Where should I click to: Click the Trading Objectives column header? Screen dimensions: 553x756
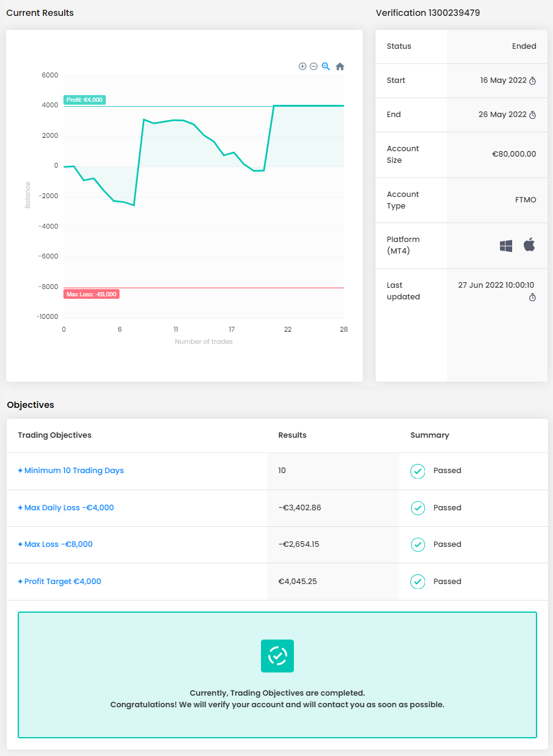[x=55, y=435]
